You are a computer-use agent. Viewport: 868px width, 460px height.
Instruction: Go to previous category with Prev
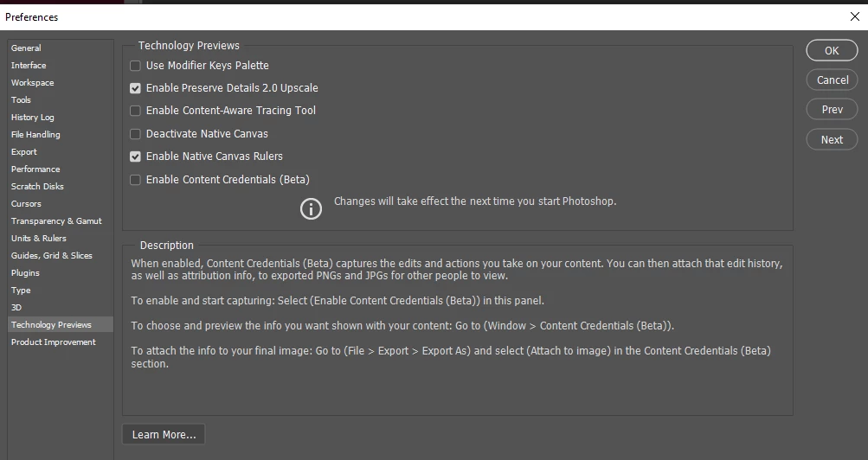pos(832,110)
